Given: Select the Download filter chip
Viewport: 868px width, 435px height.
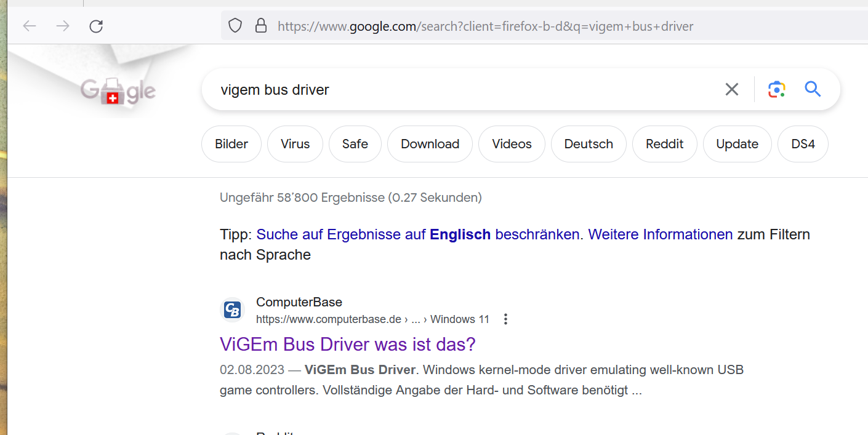Looking at the screenshot, I should [x=430, y=144].
